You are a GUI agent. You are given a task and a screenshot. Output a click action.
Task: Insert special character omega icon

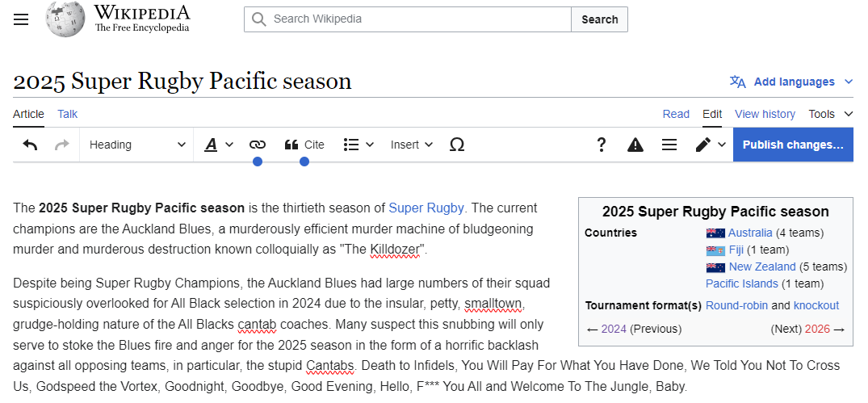457,145
